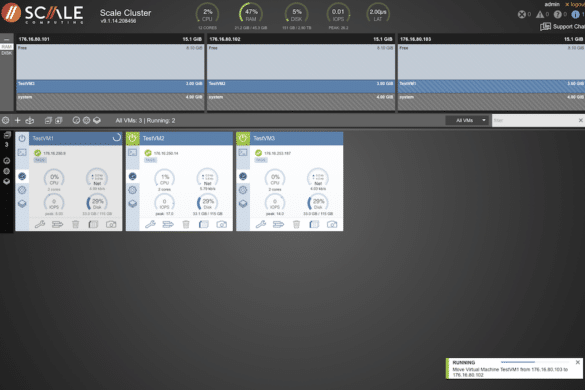
Task: Open the control center gear icon
Action: tap(6, 120)
